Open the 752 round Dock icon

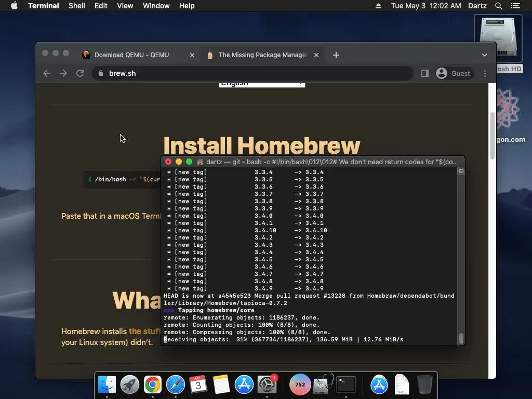(300, 384)
